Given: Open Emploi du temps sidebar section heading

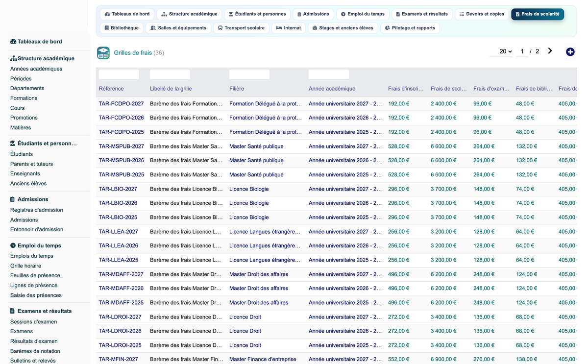Looking at the screenshot, I should point(36,245).
